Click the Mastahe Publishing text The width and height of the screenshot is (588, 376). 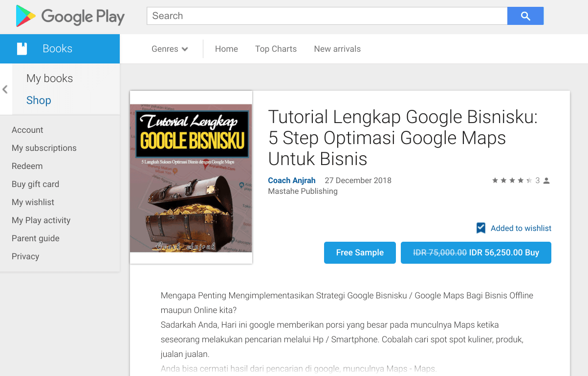pyautogui.click(x=303, y=191)
